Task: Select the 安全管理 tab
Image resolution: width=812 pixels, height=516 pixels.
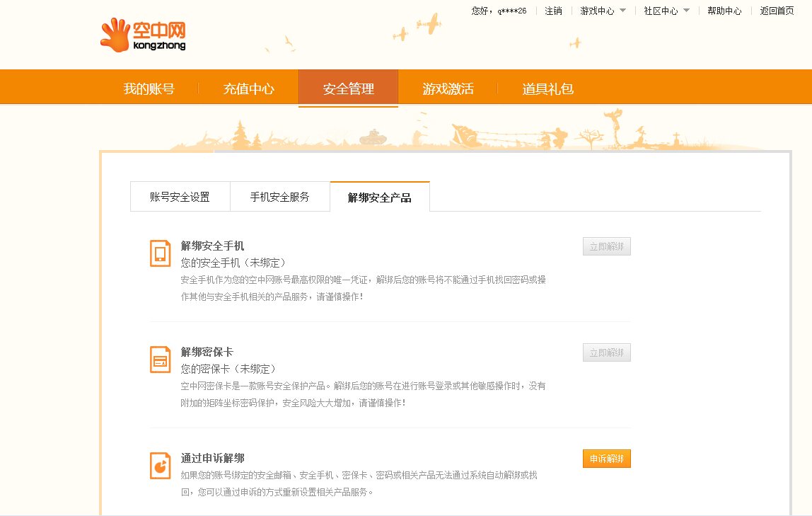Action: coord(348,86)
